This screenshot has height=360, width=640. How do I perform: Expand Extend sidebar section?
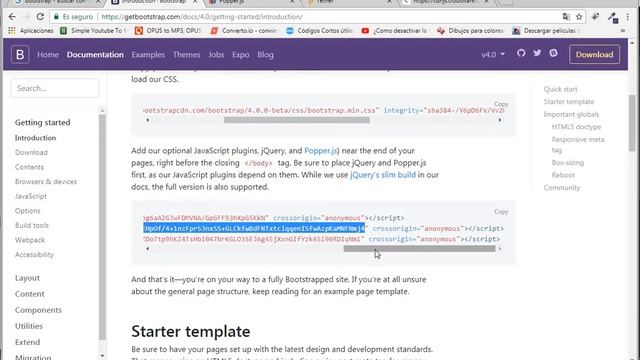coord(27,342)
